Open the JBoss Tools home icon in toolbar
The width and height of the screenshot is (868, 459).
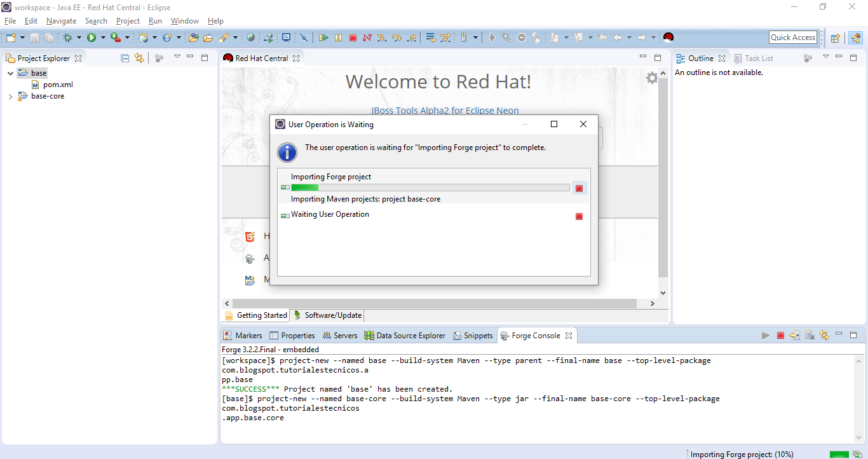click(x=668, y=38)
